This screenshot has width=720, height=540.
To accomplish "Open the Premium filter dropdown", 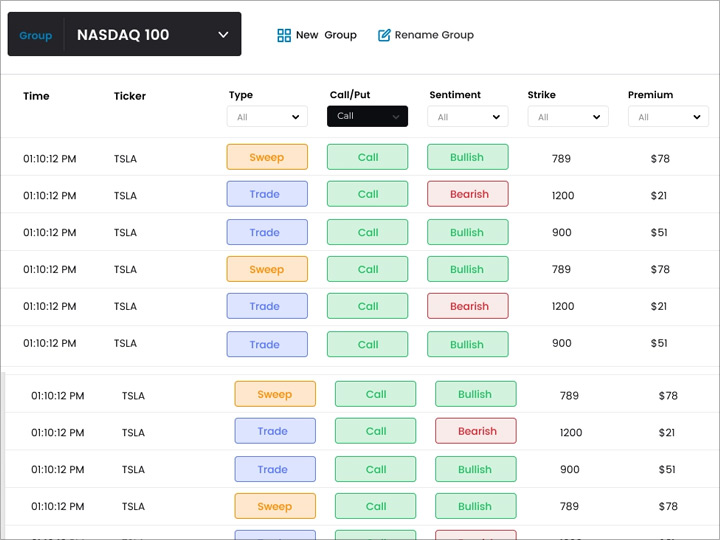I will (x=667, y=117).
